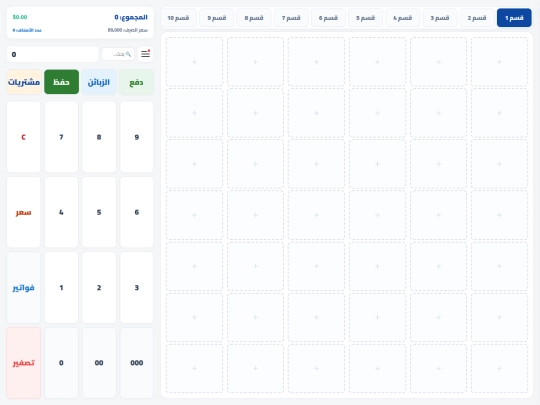Switch to tab قسم 9
This screenshot has width=540, height=405.
click(217, 18)
